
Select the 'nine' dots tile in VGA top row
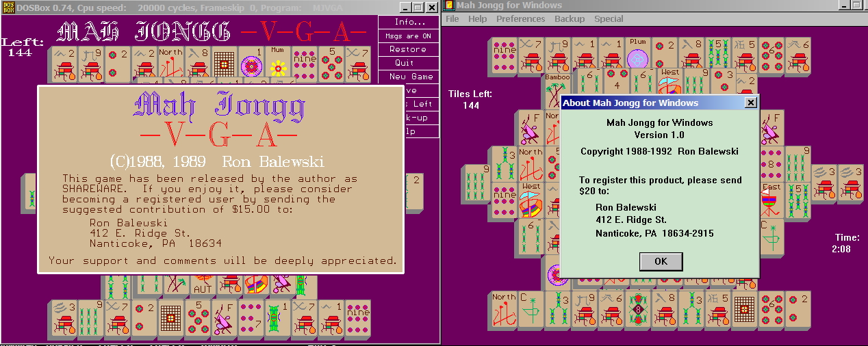[305, 64]
